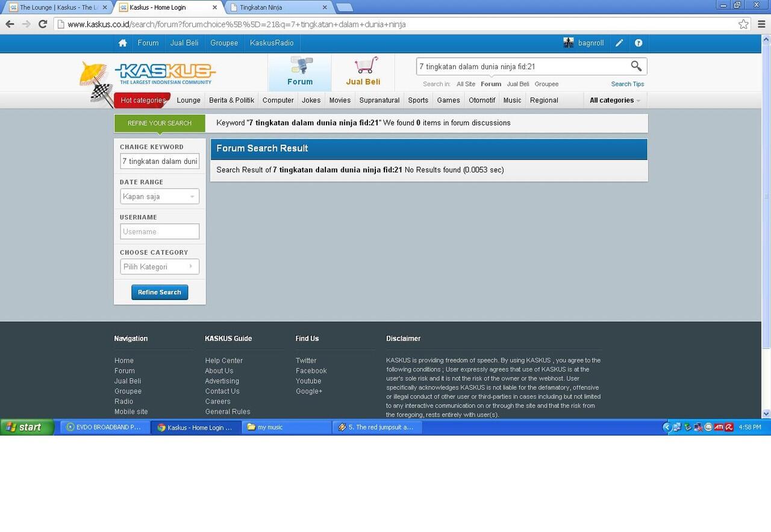Go back with browser back arrow
The height and width of the screenshot is (532, 771).
point(10,24)
